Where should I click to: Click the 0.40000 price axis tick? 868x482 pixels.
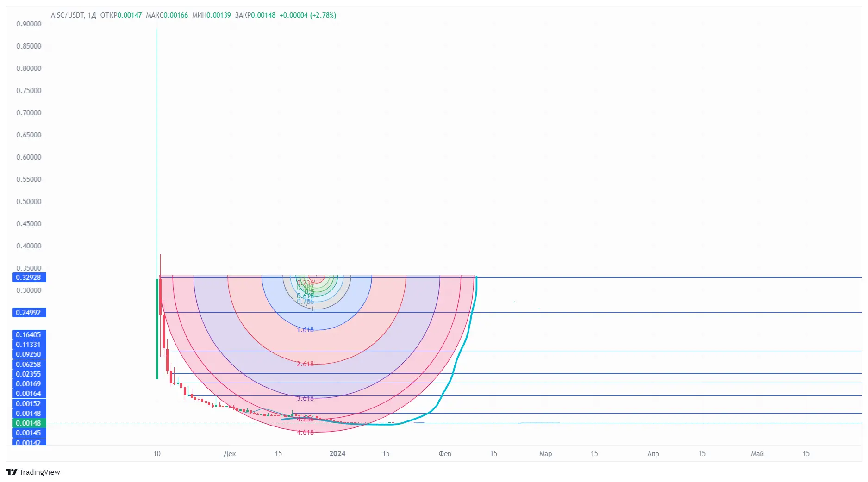tap(29, 246)
